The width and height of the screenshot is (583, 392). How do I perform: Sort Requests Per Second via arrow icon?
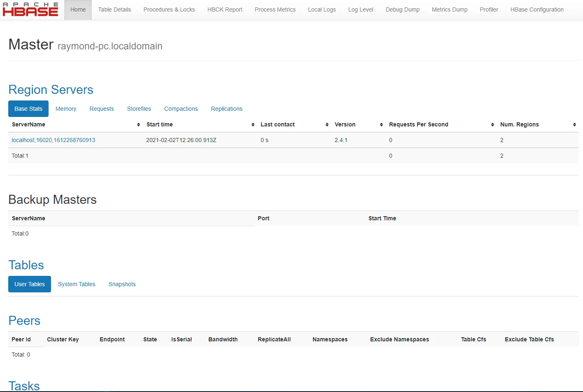[492, 125]
